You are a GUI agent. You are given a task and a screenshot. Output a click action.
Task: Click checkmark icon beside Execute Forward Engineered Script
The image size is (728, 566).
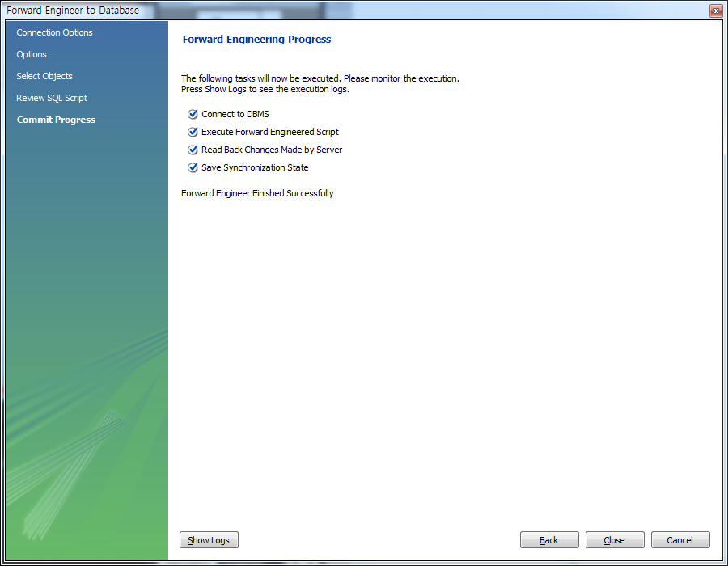coord(193,132)
